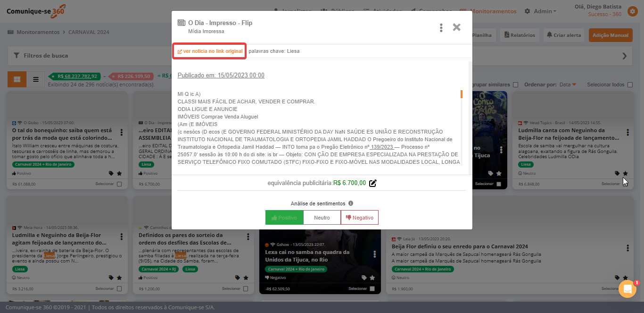Open options menu on Gshow Lexa card
This screenshot has height=313, width=644.
point(375,254)
